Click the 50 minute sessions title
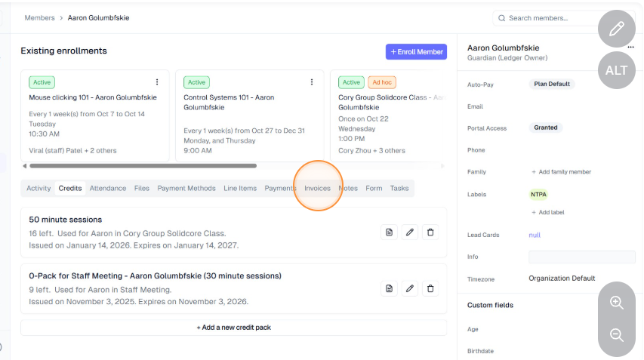Image resolution: width=644 pixels, height=360 pixels. tap(65, 220)
